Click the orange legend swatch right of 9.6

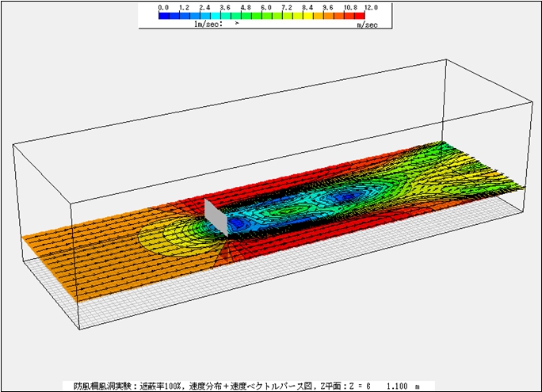(329, 16)
